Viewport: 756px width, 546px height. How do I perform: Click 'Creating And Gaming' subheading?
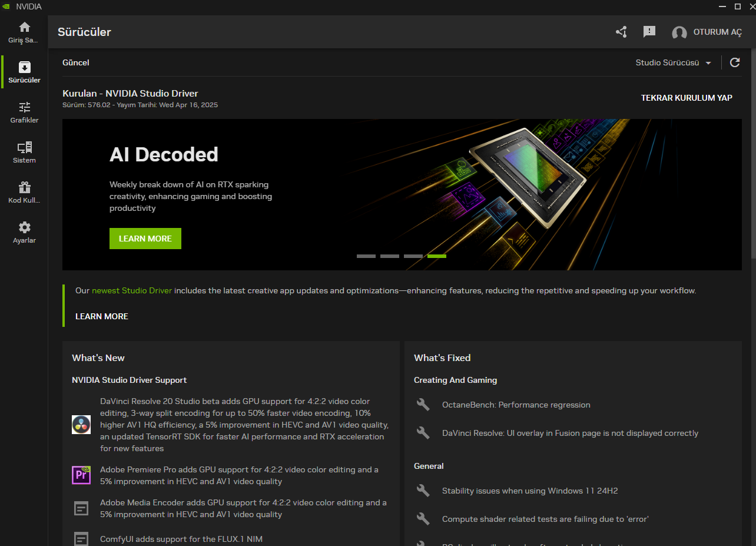coord(456,380)
